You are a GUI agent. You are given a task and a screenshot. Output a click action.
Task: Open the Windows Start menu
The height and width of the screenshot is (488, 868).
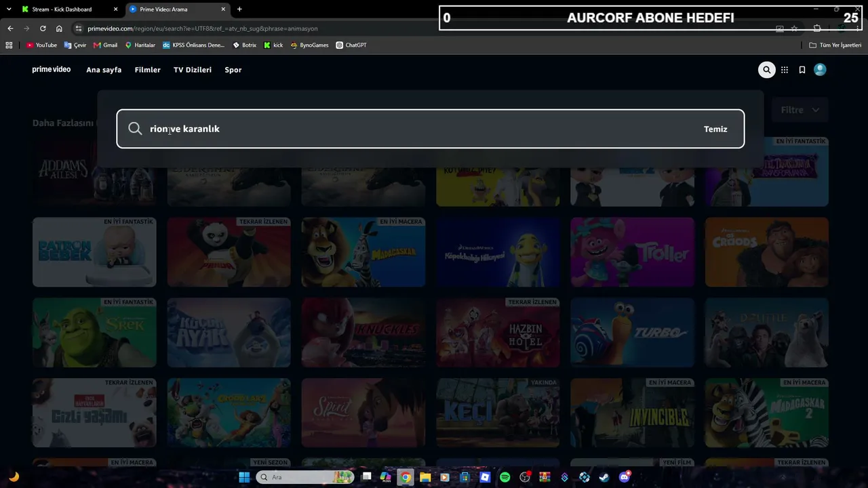point(244,477)
